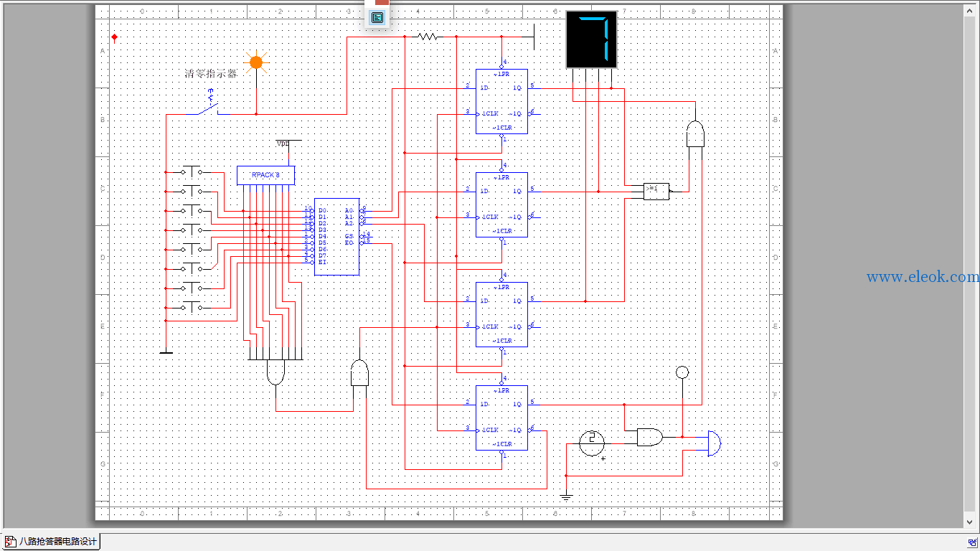Toggle the bottom push-button switch in the column
Screen dimensions: 980x551
click(x=192, y=306)
